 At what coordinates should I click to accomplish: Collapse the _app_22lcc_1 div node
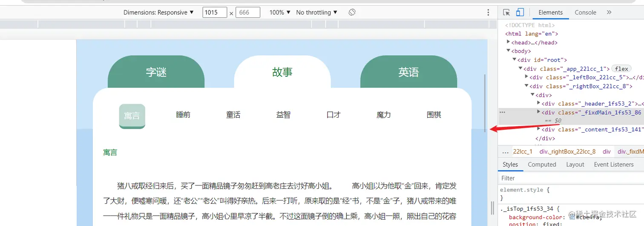[x=520, y=68]
